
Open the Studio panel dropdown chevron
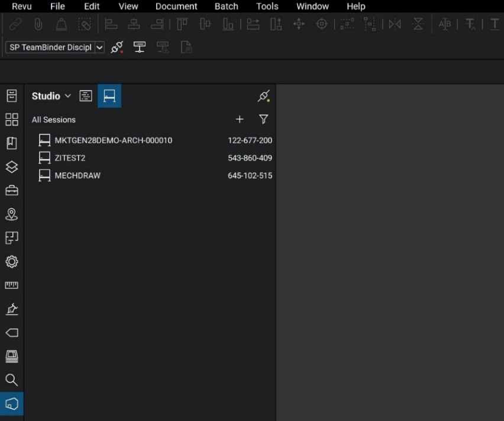coord(67,96)
